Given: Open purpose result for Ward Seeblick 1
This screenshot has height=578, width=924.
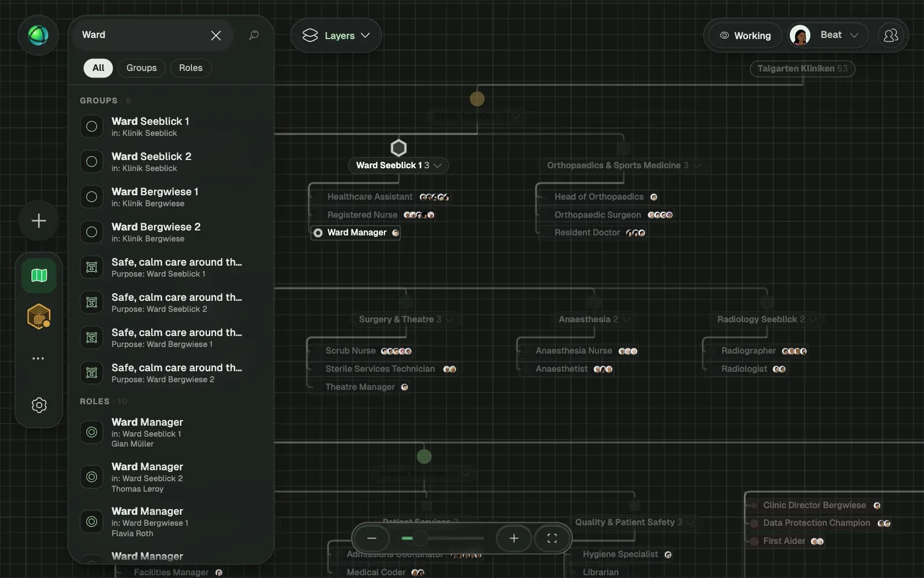Looking at the screenshot, I should [x=170, y=267].
